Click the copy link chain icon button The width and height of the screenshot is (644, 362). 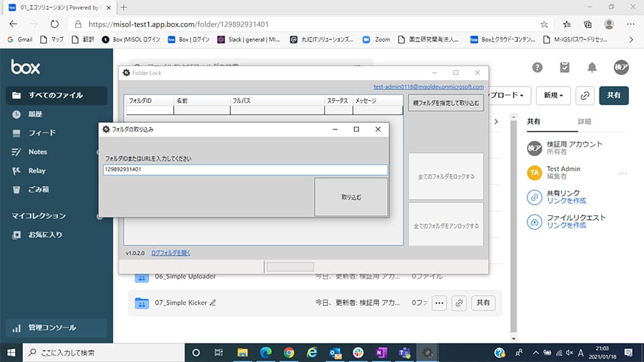pos(585,94)
